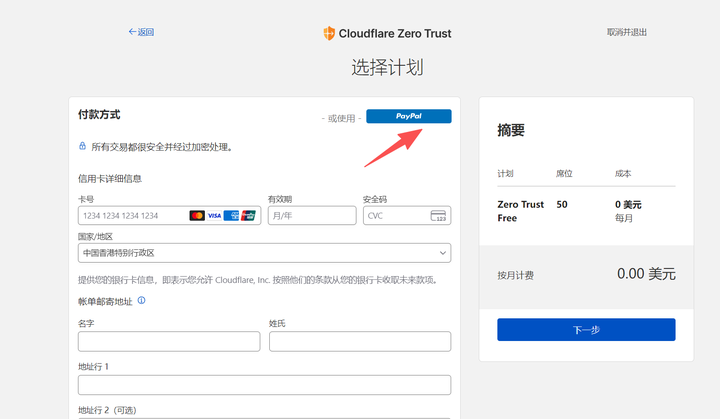
Task: Click 取消并退出 to cancel and exit
Action: (627, 32)
